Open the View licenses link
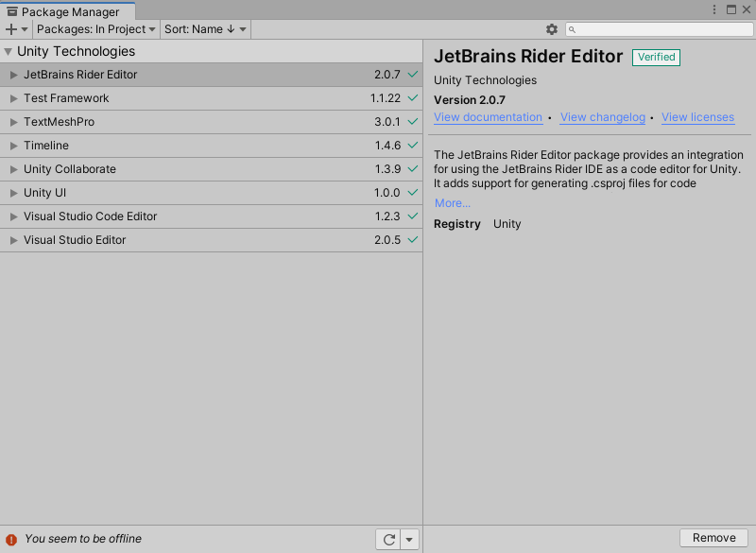756x553 pixels. pos(697,117)
